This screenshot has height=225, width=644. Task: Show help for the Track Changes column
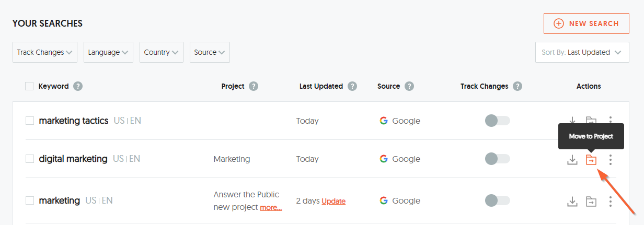pos(517,86)
